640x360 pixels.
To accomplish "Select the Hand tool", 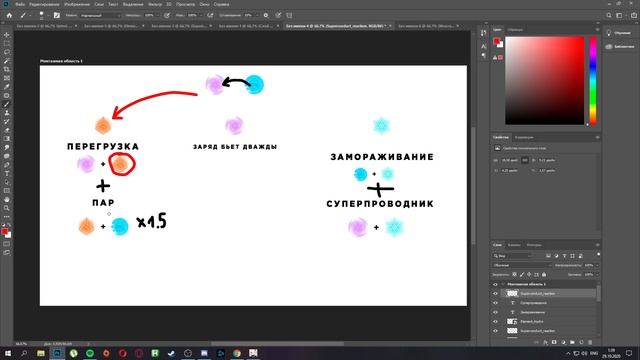I will [7, 200].
